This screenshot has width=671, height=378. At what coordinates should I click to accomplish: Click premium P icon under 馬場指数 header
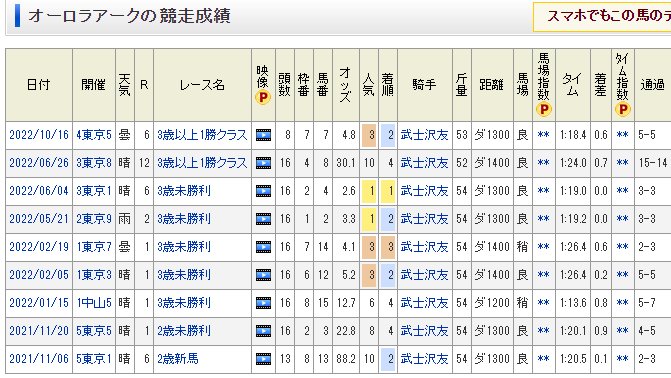543,110
